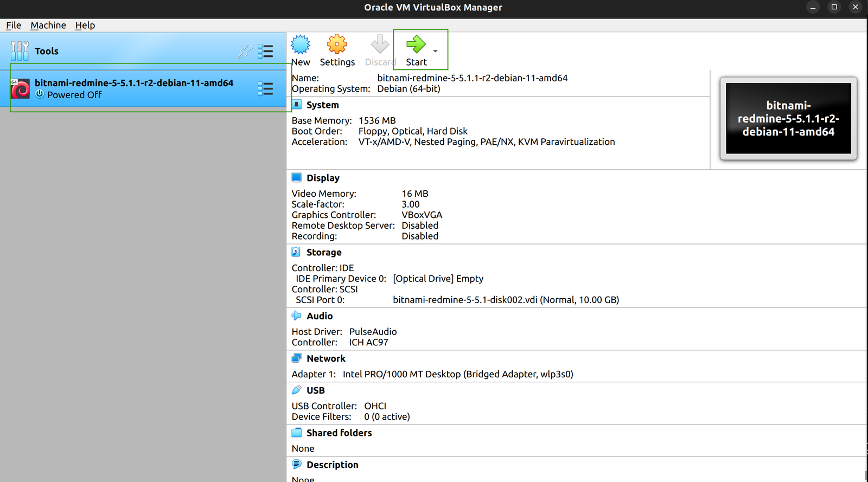
Task: Click the green Start arrow icon
Action: [416, 44]
